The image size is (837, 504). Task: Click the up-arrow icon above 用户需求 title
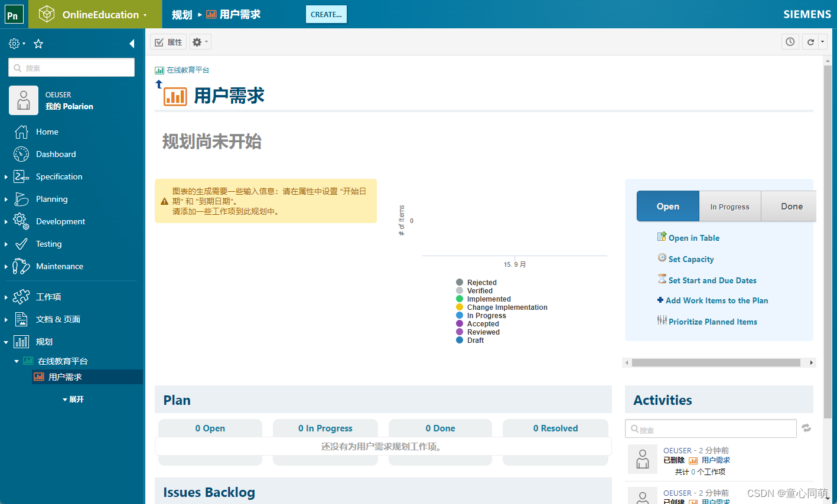tap(158, 83)
